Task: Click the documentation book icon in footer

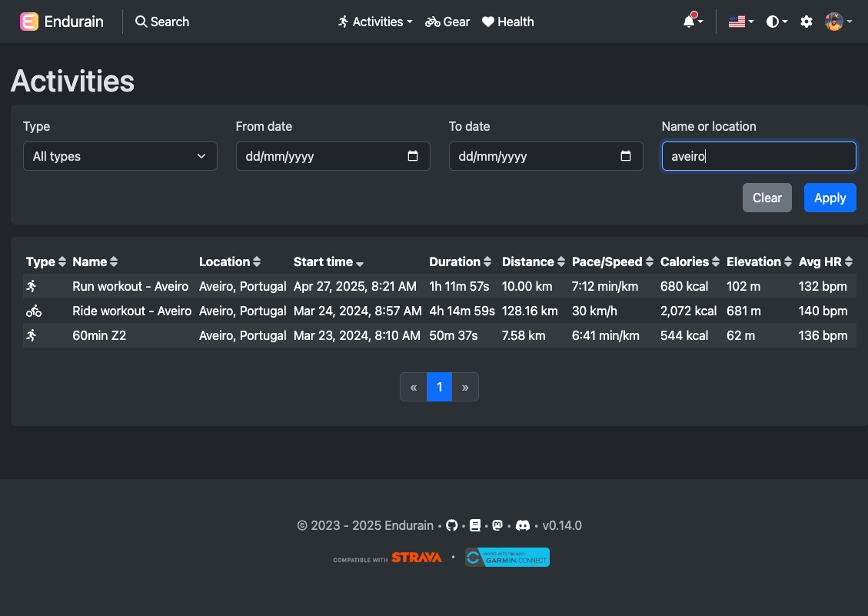Action: tap(475, 526)
